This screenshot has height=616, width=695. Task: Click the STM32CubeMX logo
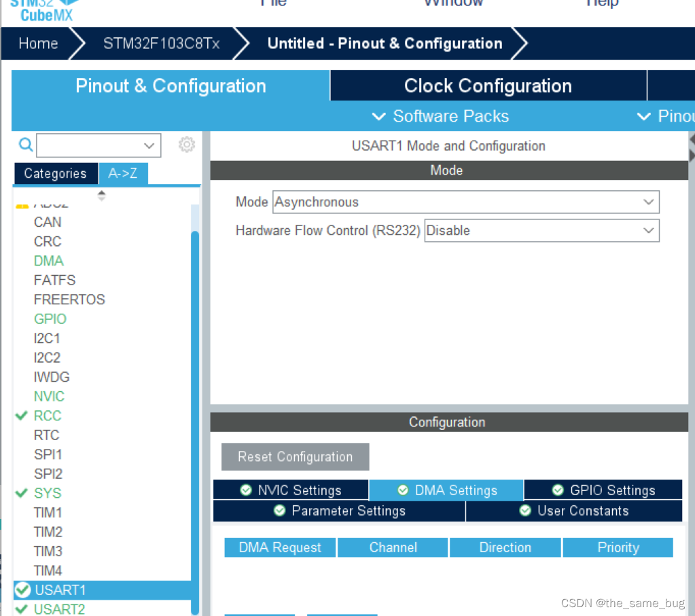[x=45, y=11]
